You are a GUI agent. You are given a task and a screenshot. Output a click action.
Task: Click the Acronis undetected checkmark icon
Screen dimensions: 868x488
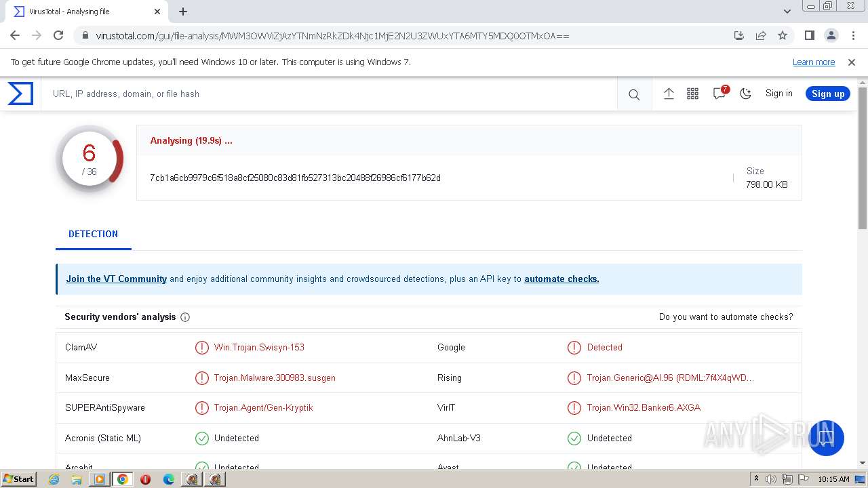click(201, 438)
